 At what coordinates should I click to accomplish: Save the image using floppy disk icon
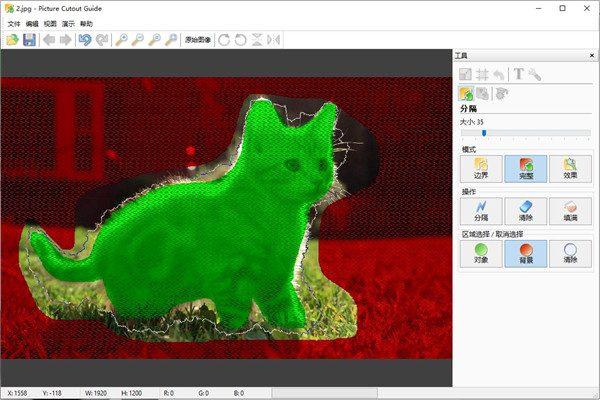pyautogui.click(x=29, y=40)
